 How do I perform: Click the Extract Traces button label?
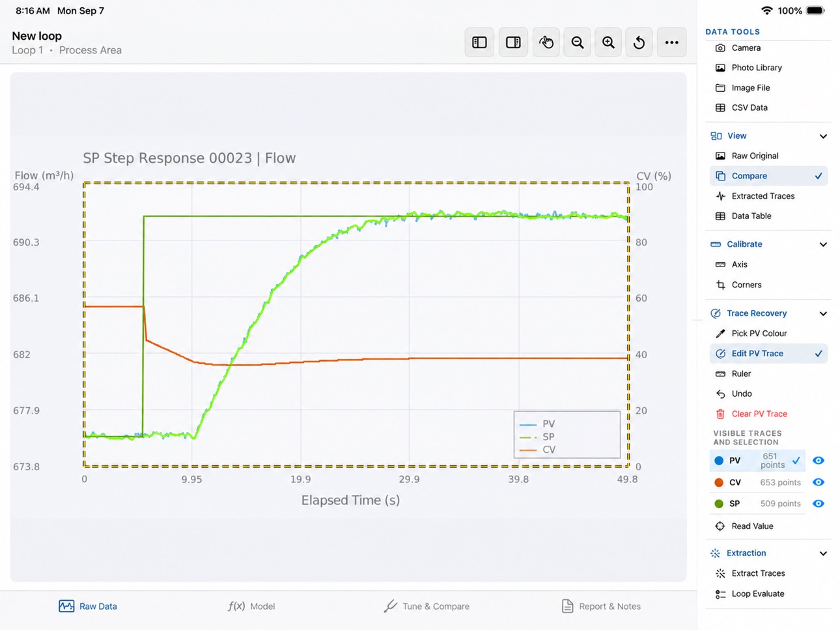tap(758, 573)
